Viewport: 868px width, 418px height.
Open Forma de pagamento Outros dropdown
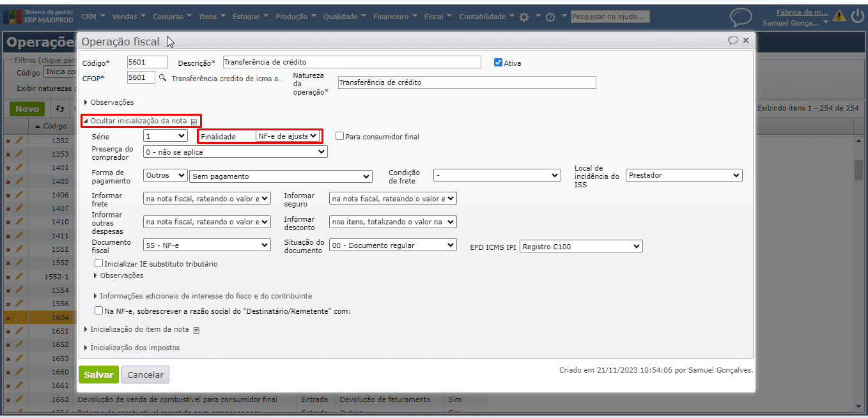pos(166,176)
